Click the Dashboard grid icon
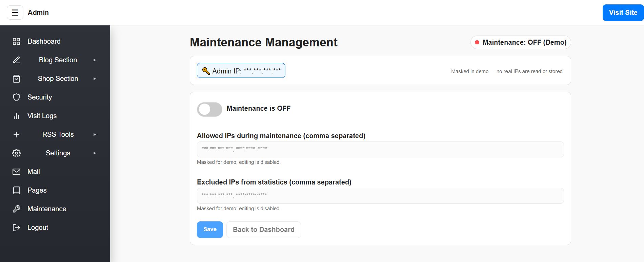The height and width of the screenshot is (262, 644). point(16,41)
